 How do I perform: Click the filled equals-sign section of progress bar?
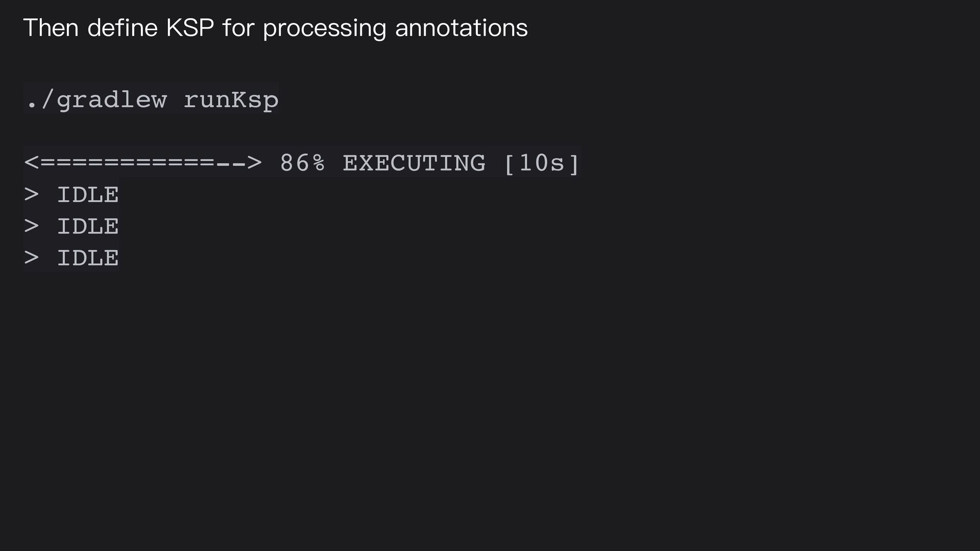[128, 163]
